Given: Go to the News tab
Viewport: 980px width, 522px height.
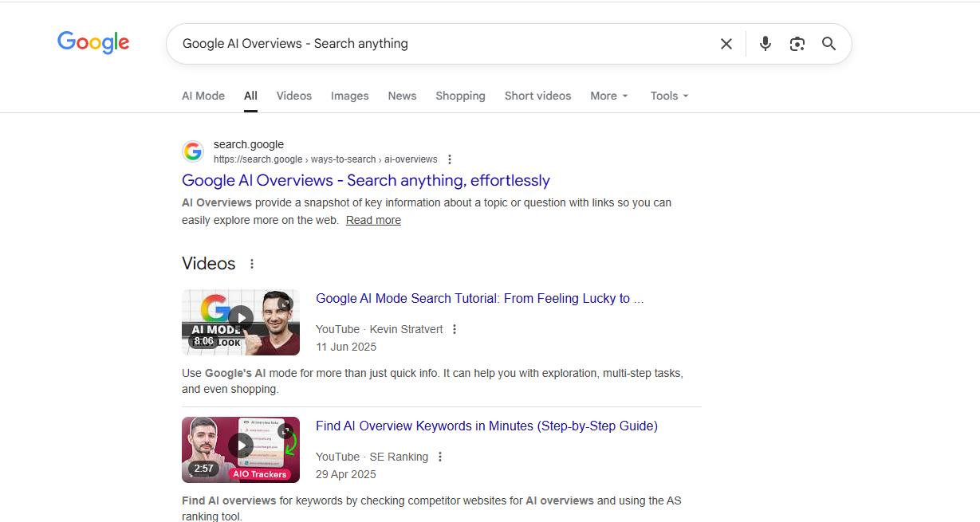Looking at the screenshot, I should coord(402,96).
